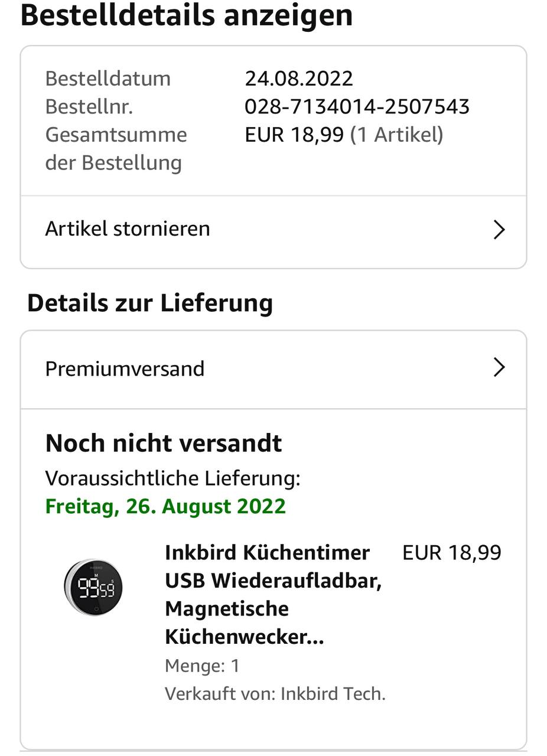Expand the Premiumversand chevron arrow
Viewport: 547px width, 756px height.
pos(499,368)
